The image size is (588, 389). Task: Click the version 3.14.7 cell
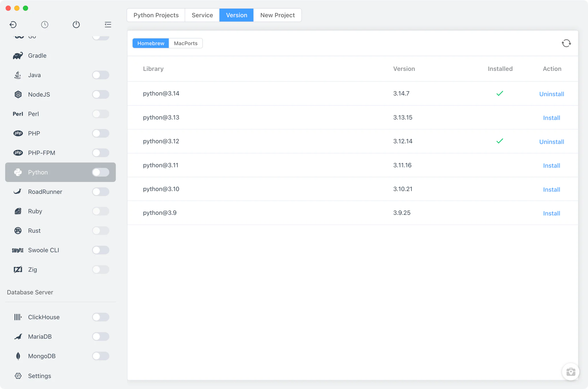coord(401,93)
